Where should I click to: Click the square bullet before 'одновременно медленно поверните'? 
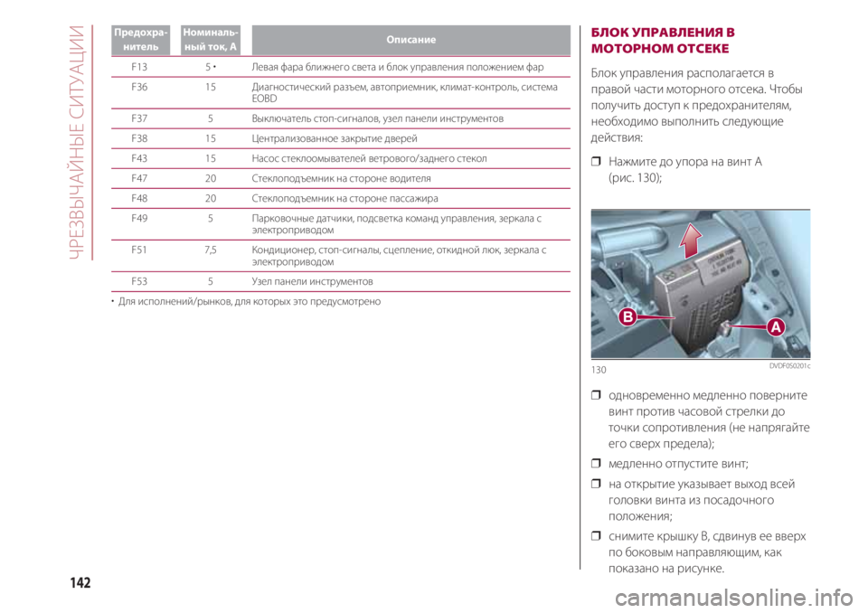[596, 395]
